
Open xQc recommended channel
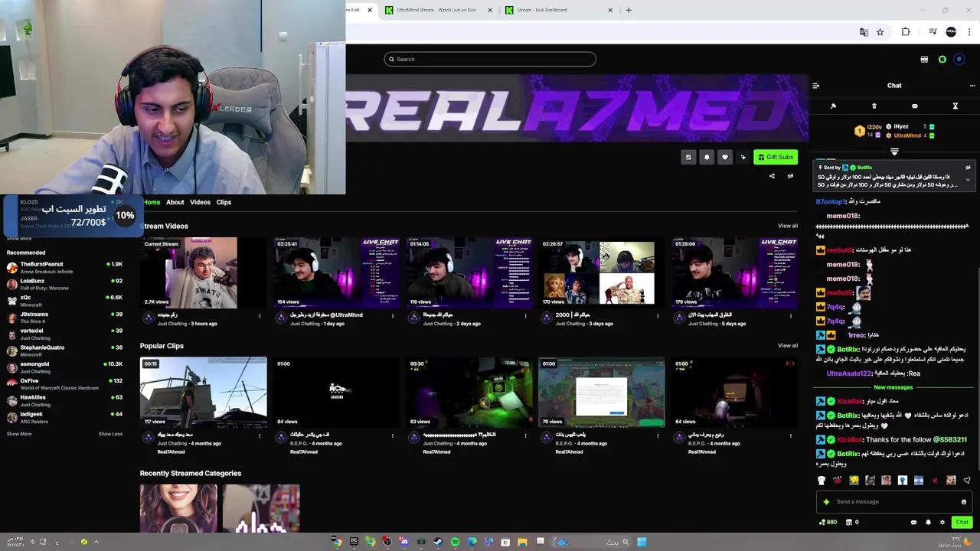(x=65, y=301)
